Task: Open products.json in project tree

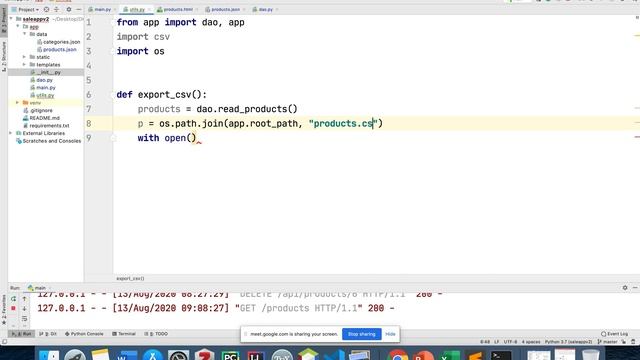Action: click(x=56, y=49)
